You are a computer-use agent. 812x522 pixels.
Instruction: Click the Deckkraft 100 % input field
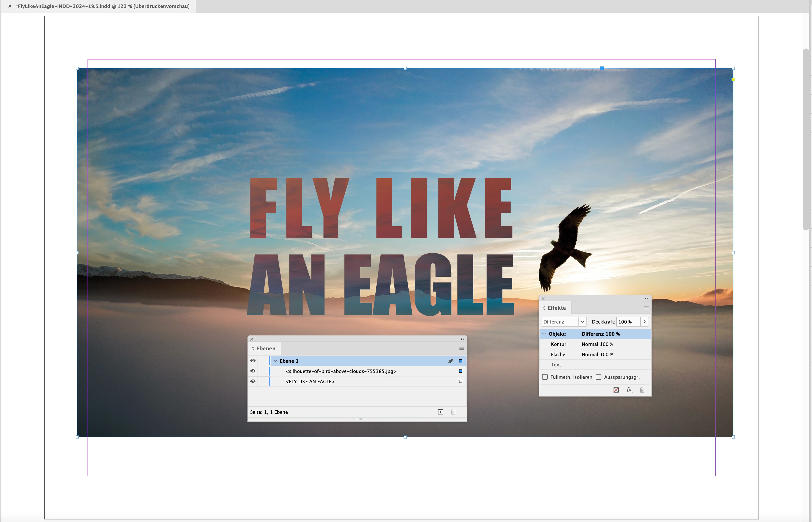click(628, 322)
